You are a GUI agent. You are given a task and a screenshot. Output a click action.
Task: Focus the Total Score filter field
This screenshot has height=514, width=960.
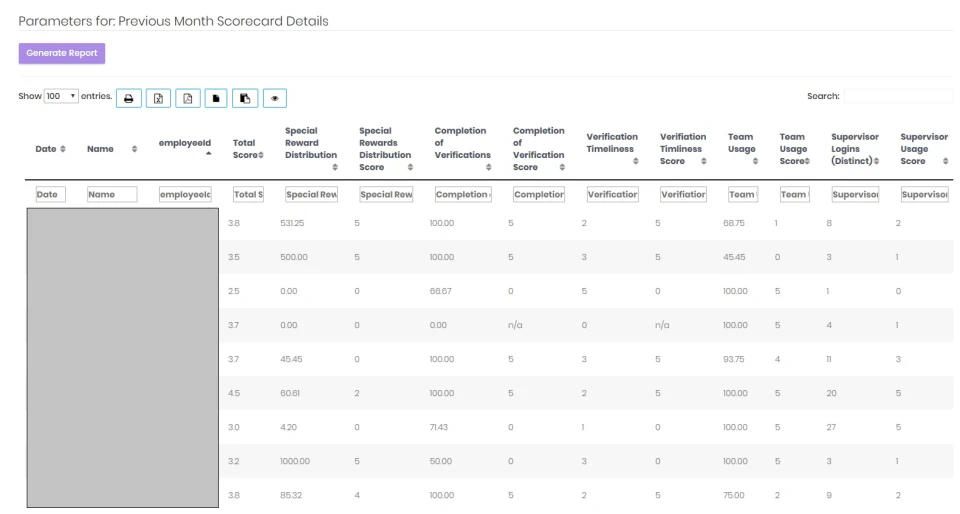(x=247, y=194)
